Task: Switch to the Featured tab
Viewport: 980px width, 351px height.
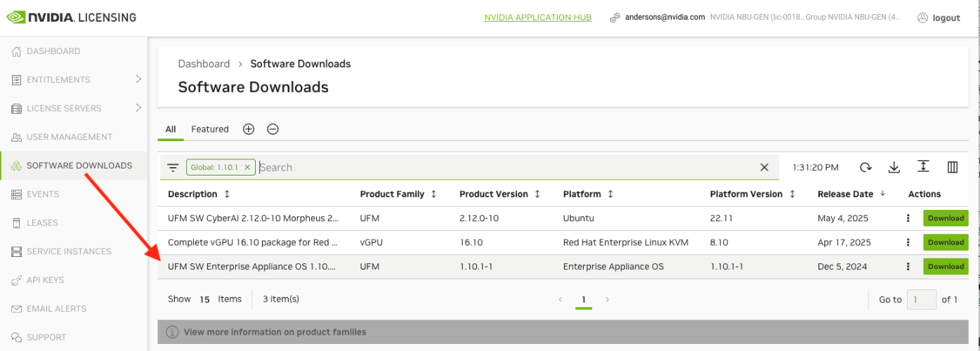Action: (209, 129)
